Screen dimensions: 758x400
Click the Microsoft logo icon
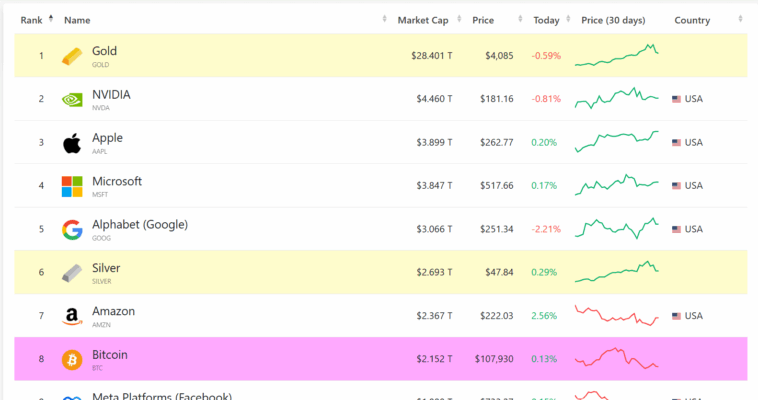[x=72, y=187]
